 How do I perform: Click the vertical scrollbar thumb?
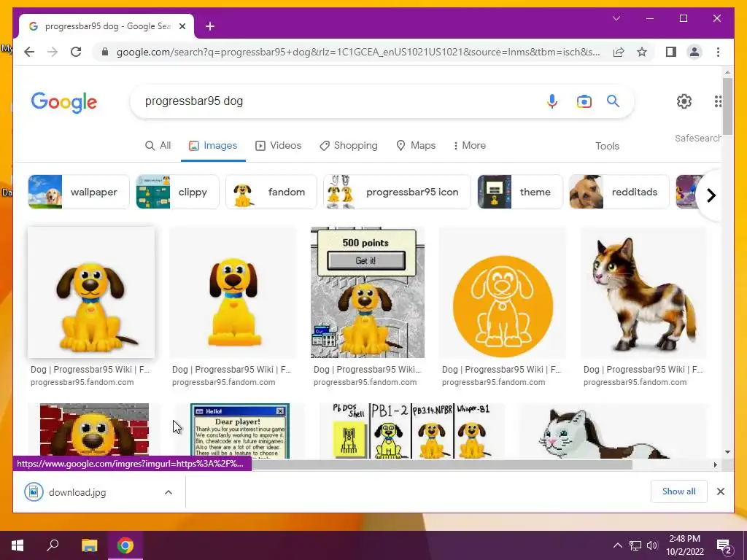727,106
